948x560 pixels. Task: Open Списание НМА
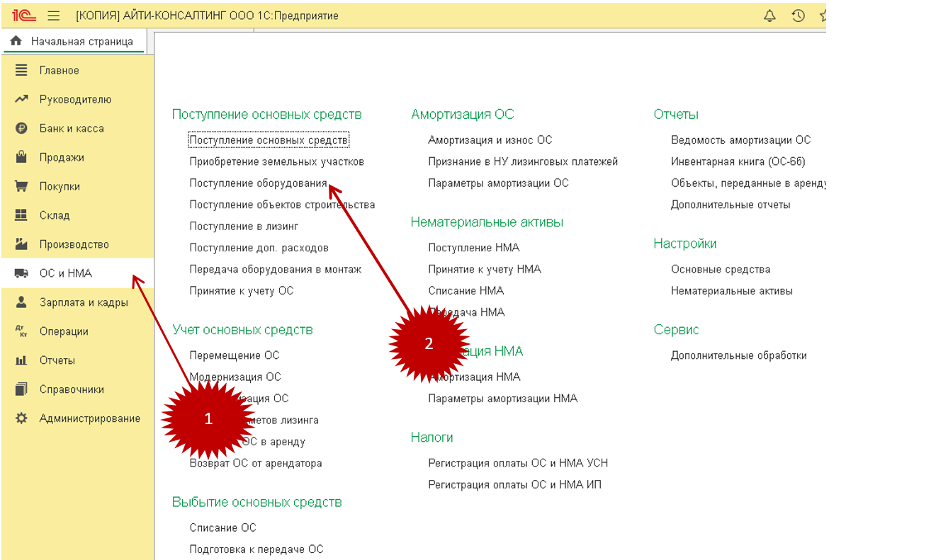point(466,291)
